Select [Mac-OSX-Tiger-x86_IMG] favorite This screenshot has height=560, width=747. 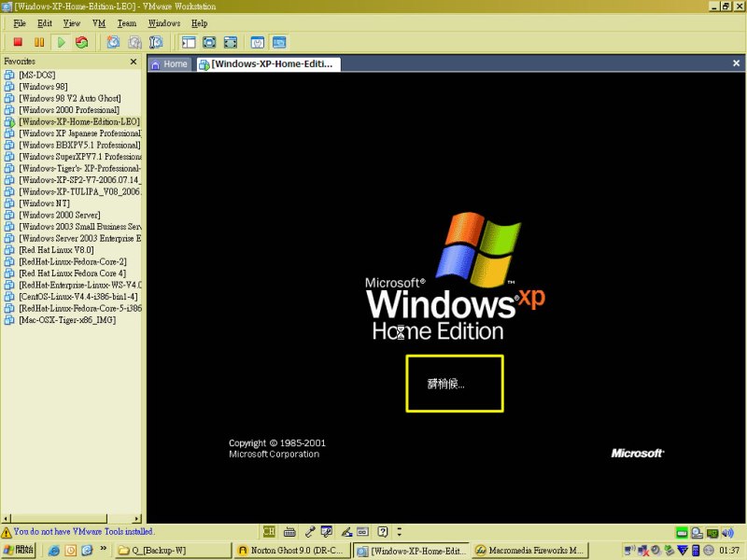coord(67,319)
